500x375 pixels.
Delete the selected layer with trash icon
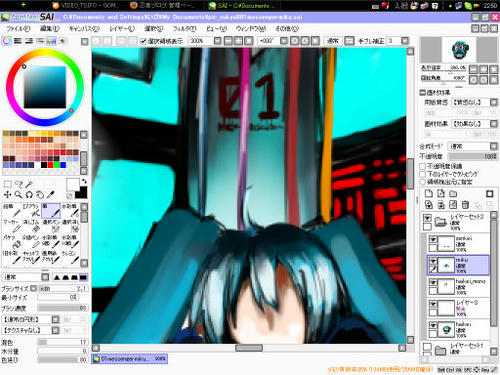point(465,205)
